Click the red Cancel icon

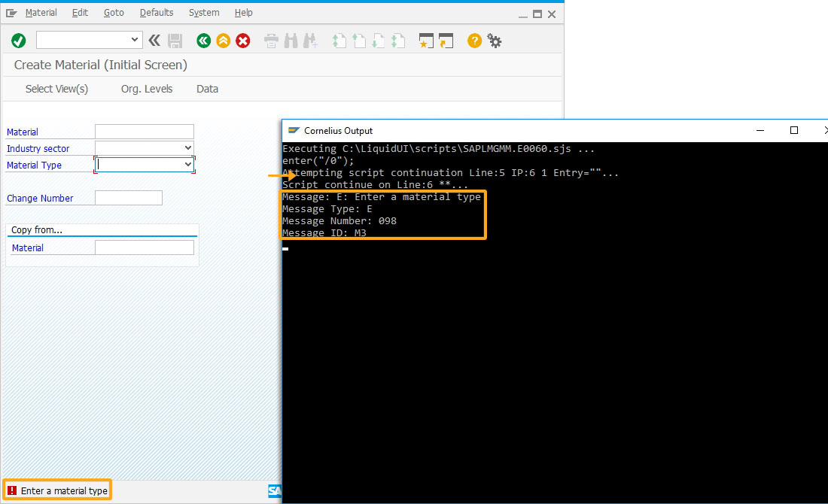pyautogui.click(x=243, y=41)
